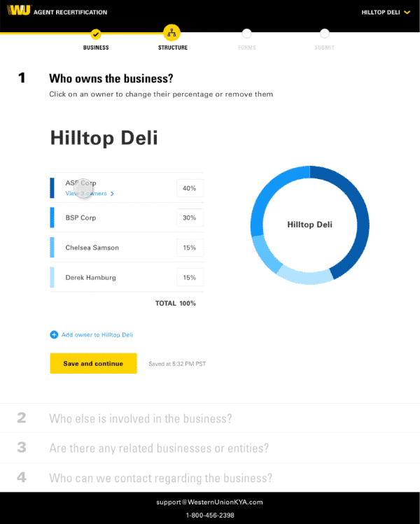Viewport: 420px width, 524px height.
Task: Open the Hilltop Deli account dropdown arrow
Action: (x=407, y=13)
